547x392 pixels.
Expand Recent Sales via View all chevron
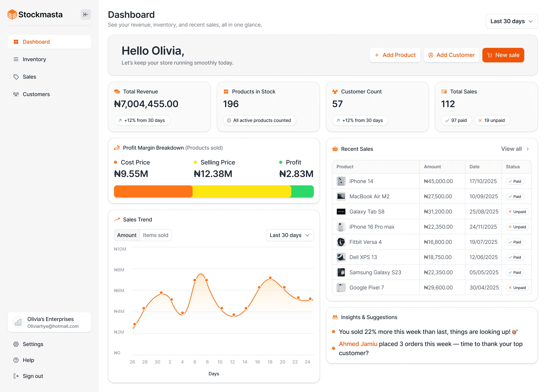pyautogui.click(x=528, y=149)
